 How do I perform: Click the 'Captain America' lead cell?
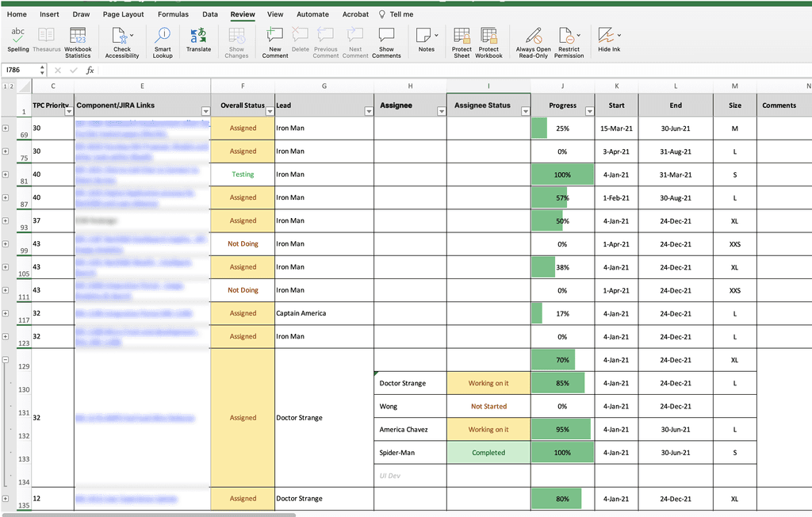click(324, 313)
